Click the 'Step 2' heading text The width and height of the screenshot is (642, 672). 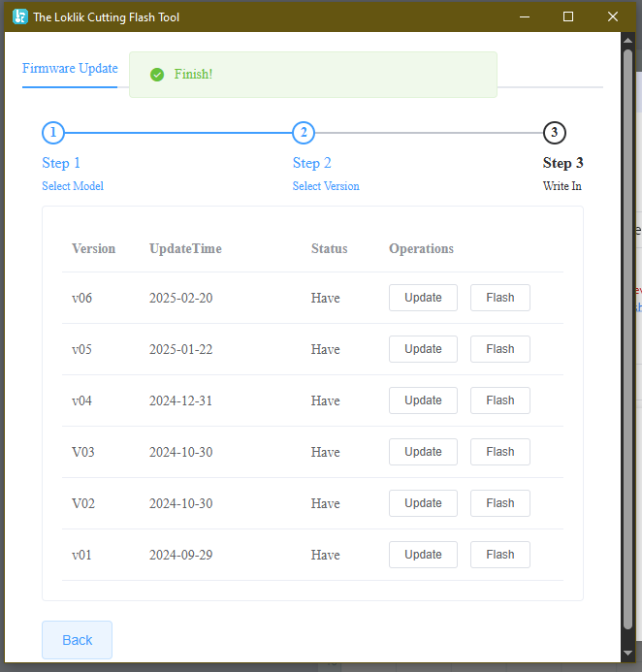(x=311, y=163)
